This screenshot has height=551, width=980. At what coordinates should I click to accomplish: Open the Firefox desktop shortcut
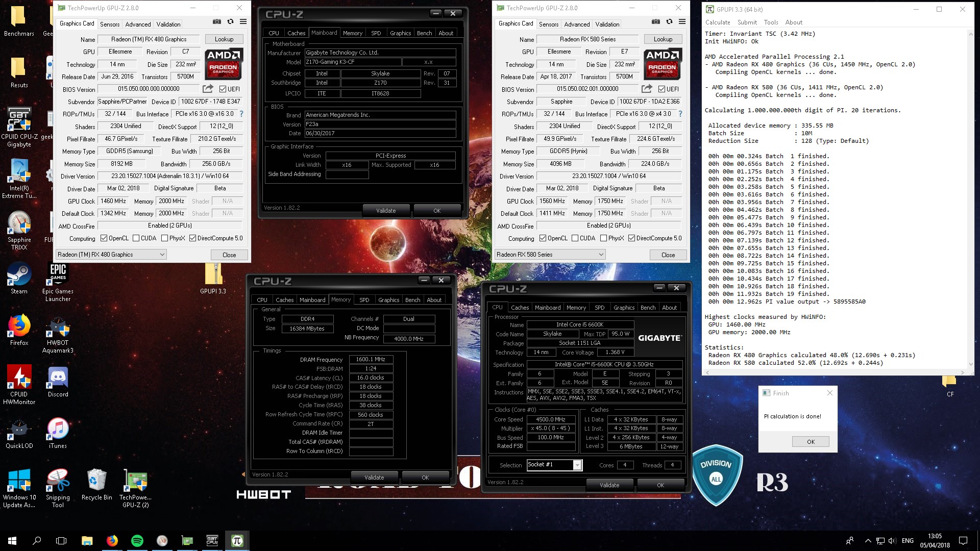click(19, 331)
